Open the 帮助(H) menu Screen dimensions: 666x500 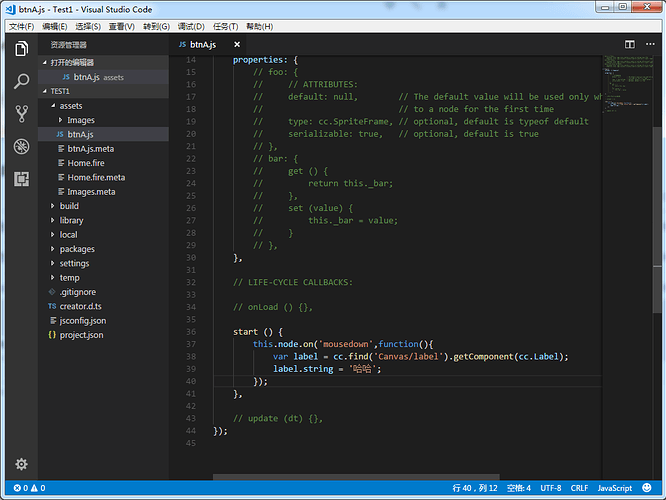260,26
